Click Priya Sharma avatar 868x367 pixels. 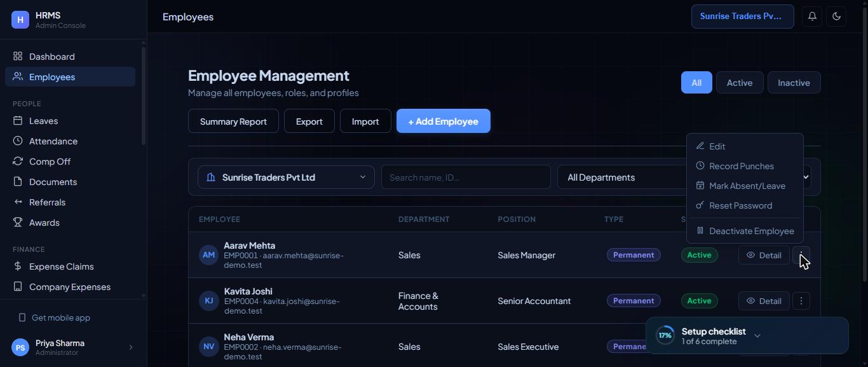[20, 347]
